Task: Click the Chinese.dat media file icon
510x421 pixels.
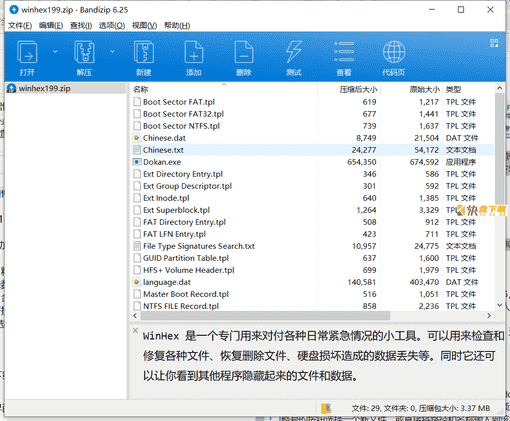Action: pyautogui.click(x=137, y=138)
